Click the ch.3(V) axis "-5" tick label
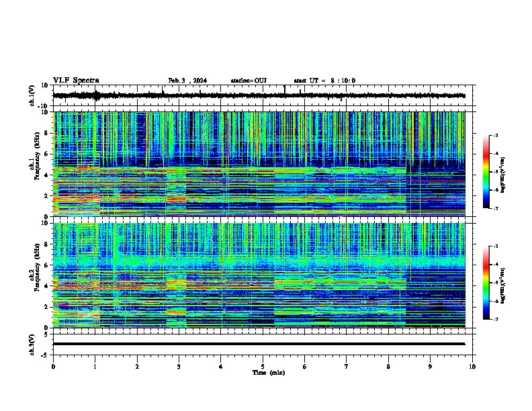Viewport: 532px width, 411px height. [x=46, y=355]
